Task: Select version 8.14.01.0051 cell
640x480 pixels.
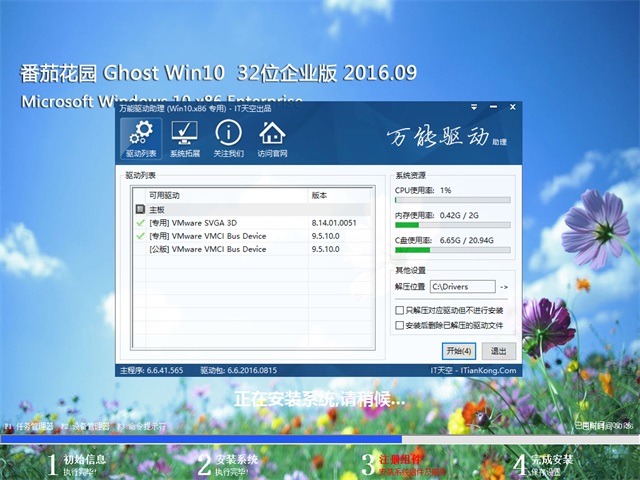Action: pos(334,223)
